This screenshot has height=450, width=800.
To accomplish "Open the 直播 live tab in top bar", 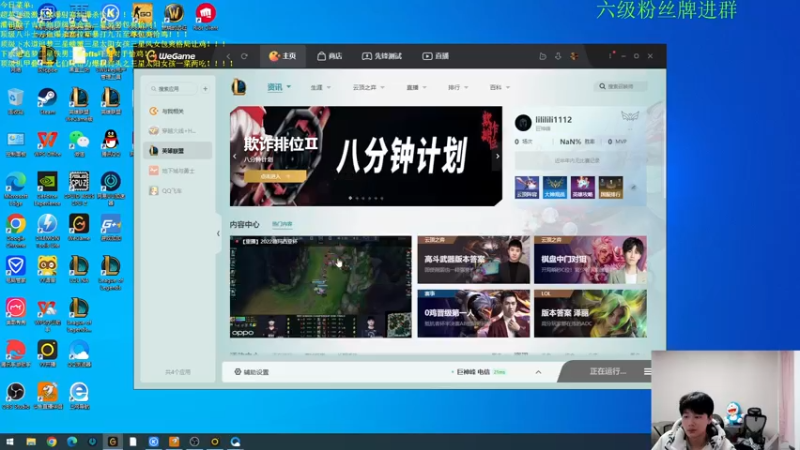I will click(435, 56).
